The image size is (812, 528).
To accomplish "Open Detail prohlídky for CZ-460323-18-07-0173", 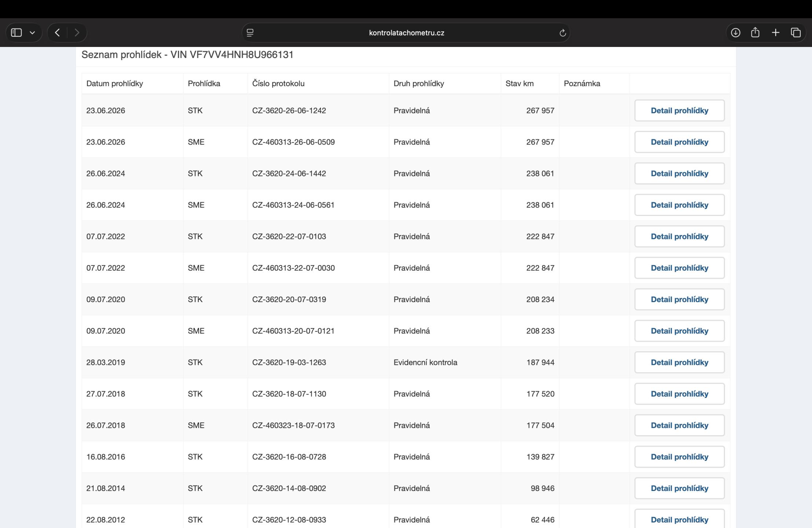I will pos(680,425).
